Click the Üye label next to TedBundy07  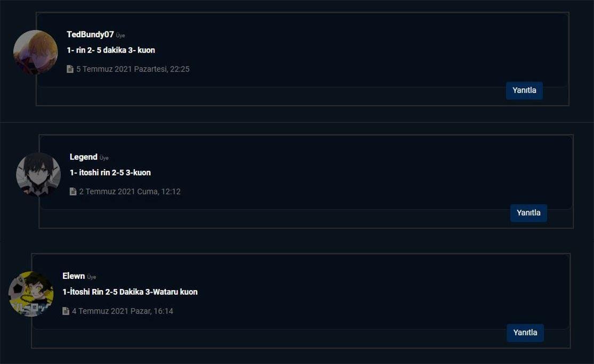[120, 36]
